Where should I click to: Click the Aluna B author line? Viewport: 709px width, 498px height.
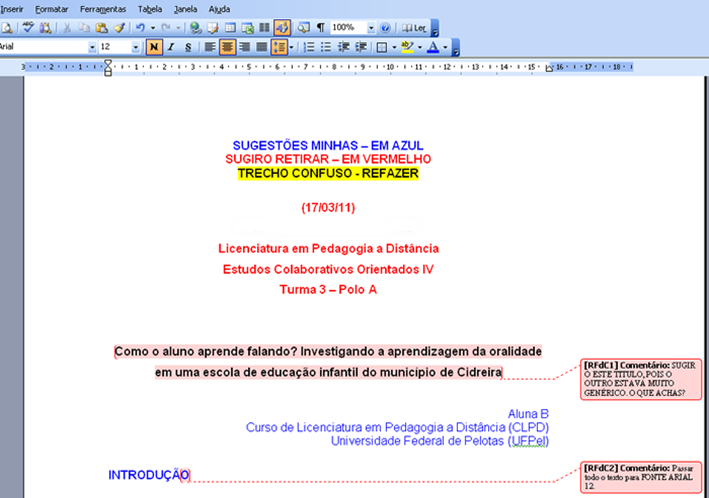pyautogui.click(x=528, y=414)
